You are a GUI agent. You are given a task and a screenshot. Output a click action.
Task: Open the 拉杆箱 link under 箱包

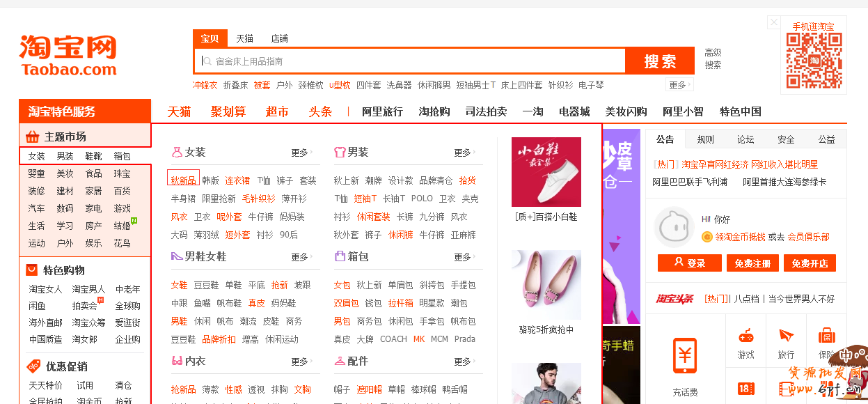(401, 303)
